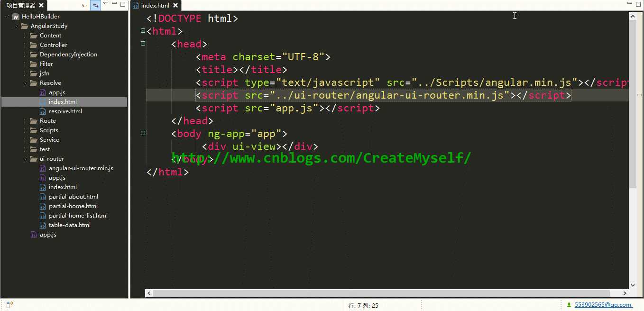Click the Controller folder icon
The width and height of the screenshot is (644, 311).
click(33, 45)
